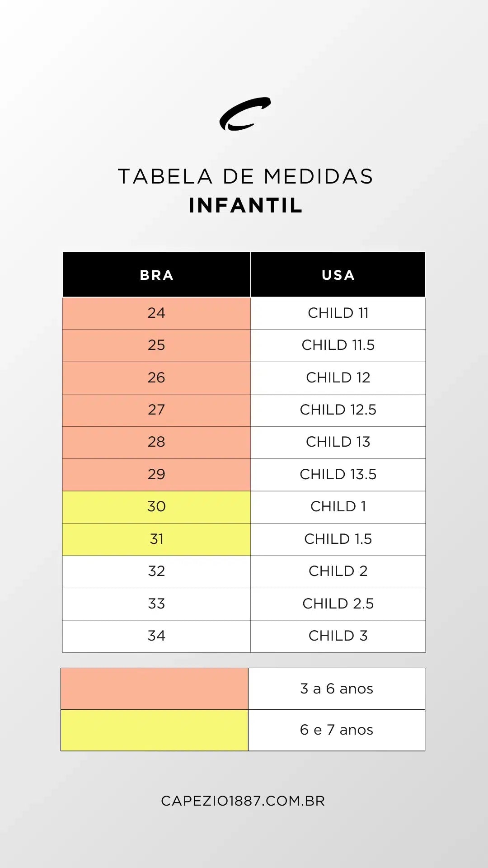Click the yellow legend color swatch
Image resolution: width=488 pixels, height=868 pixels.
pos(155,730)
